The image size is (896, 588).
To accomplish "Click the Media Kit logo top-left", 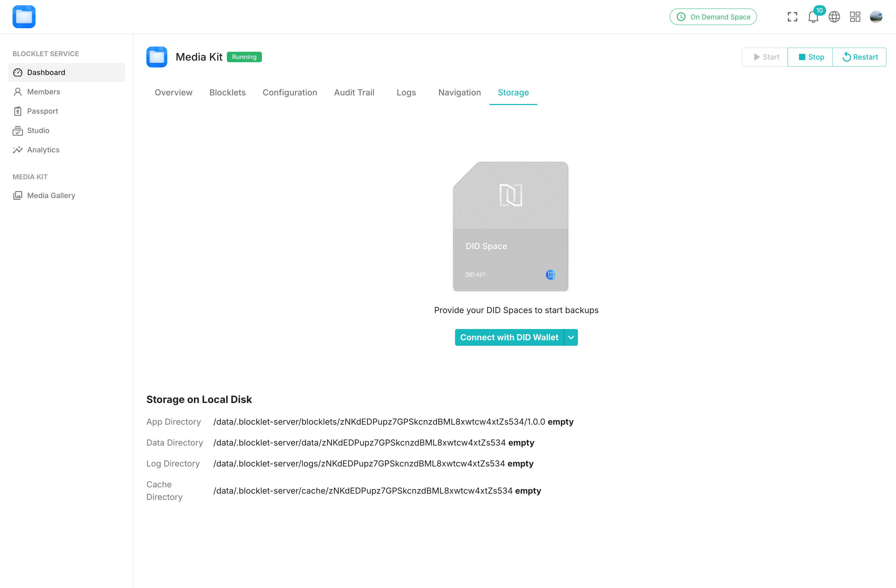I will (x=24, y=17).
